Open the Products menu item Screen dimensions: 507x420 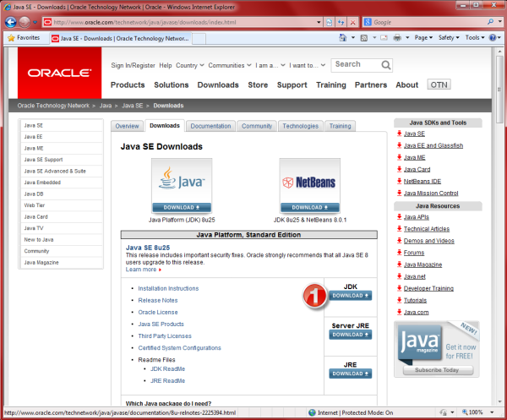(128, 85)
